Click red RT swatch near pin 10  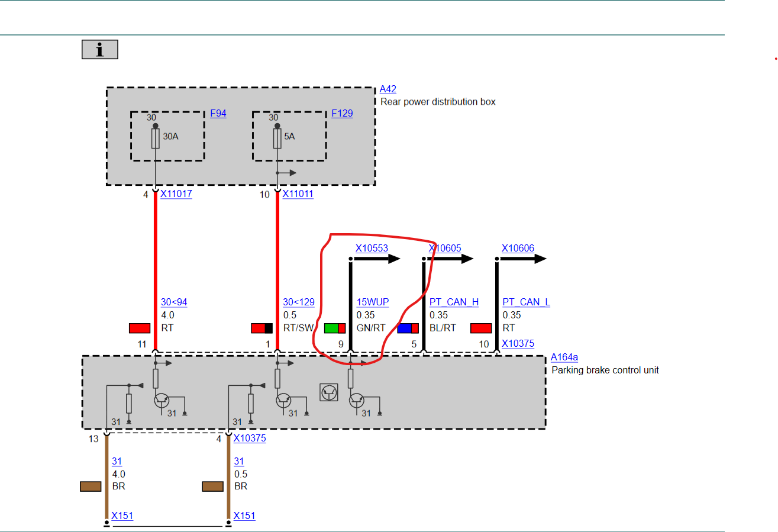point(482,328)
